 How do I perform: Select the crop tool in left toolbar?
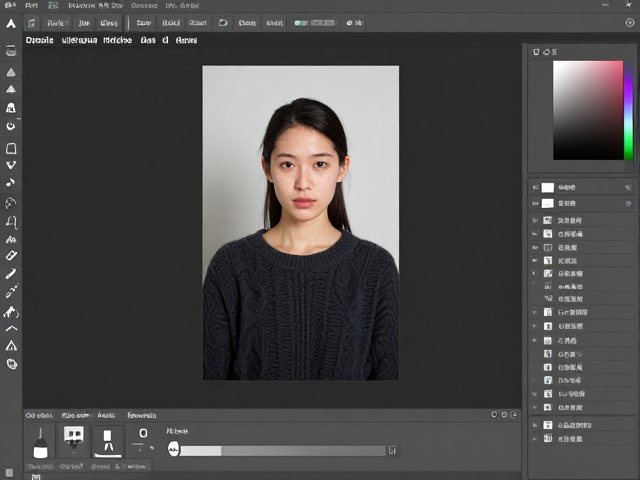[11, 222]
